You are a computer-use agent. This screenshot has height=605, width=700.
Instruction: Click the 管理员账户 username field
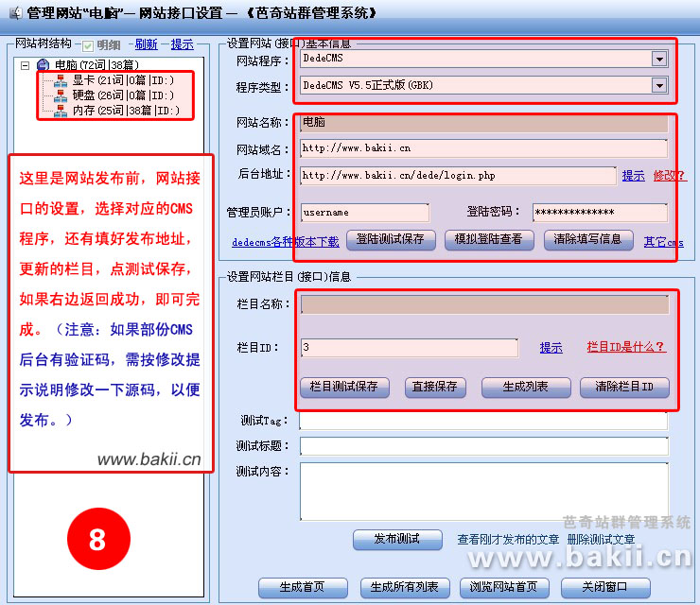pos(365,213)
